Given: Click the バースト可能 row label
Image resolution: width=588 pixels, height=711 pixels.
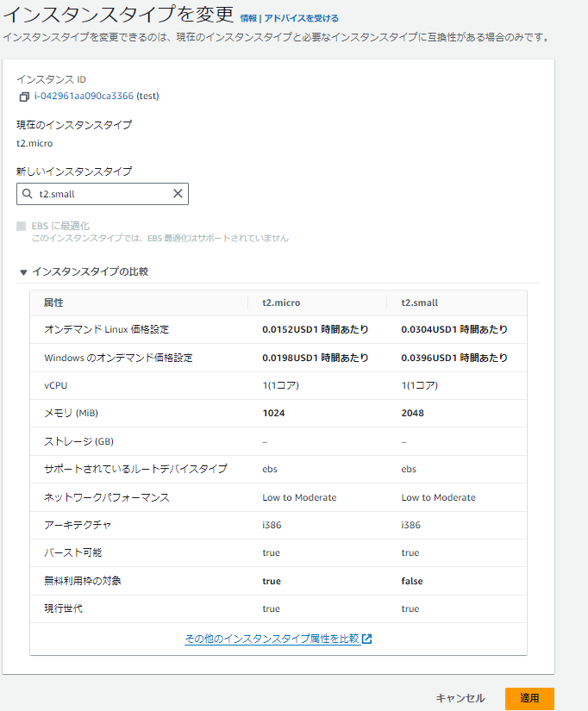Looking at the screenshot, I should (x=73, y=552).
